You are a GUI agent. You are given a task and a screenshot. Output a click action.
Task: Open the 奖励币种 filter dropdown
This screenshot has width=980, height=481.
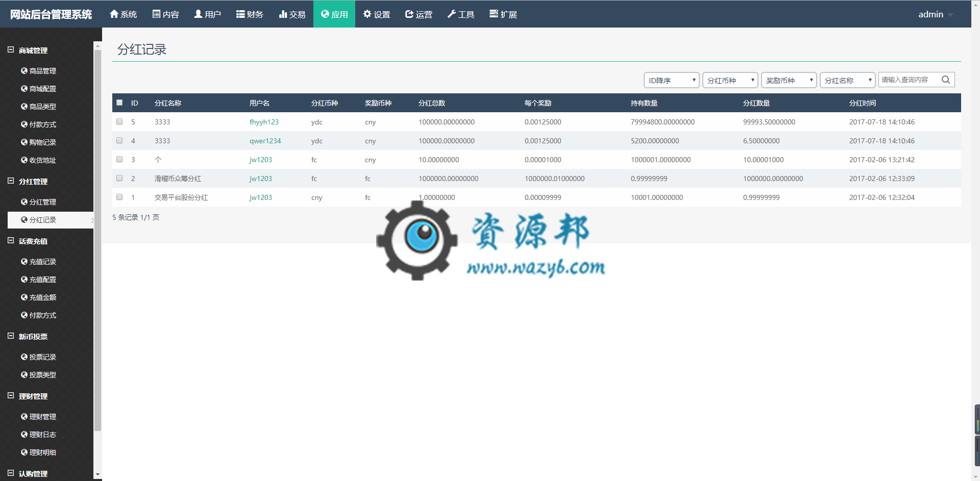coord(789,80)
